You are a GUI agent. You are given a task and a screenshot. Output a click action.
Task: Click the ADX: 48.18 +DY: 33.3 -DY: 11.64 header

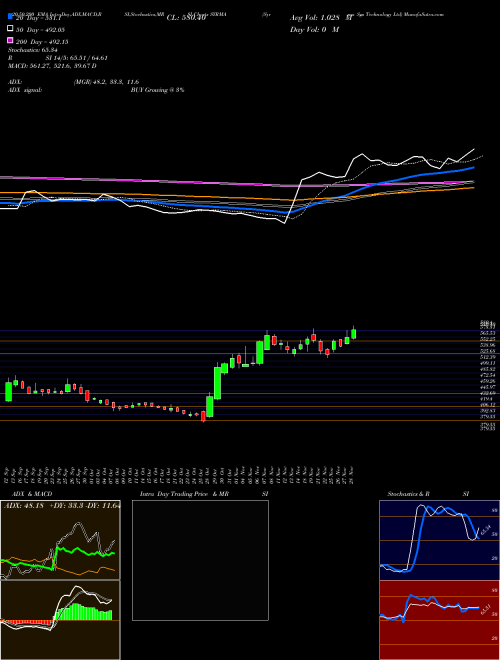click(x=62, y=505)
